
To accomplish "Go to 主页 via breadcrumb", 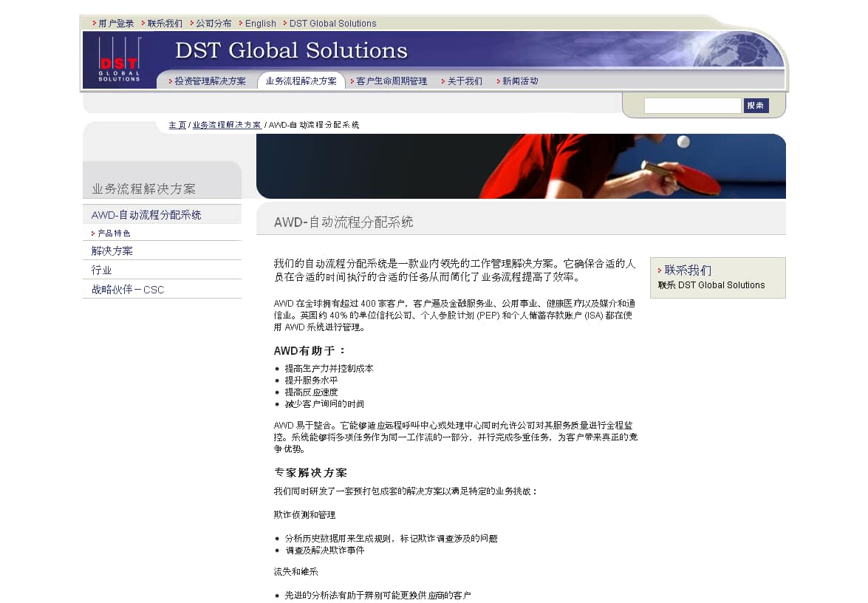I will (x=177, y=125).
